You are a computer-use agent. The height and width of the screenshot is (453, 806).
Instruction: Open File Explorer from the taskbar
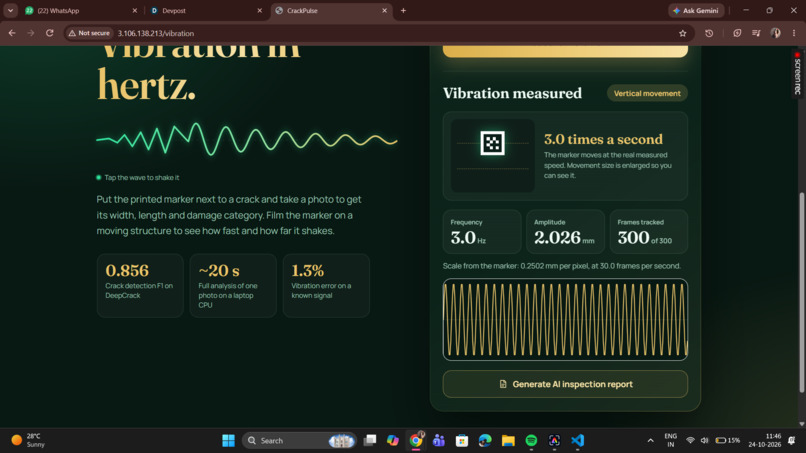click(508, 441)
